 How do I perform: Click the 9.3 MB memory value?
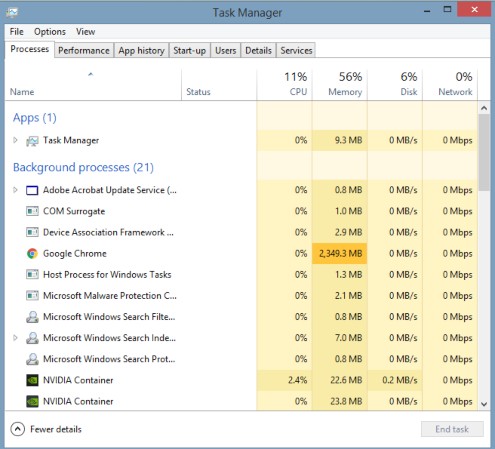(340, 140)
